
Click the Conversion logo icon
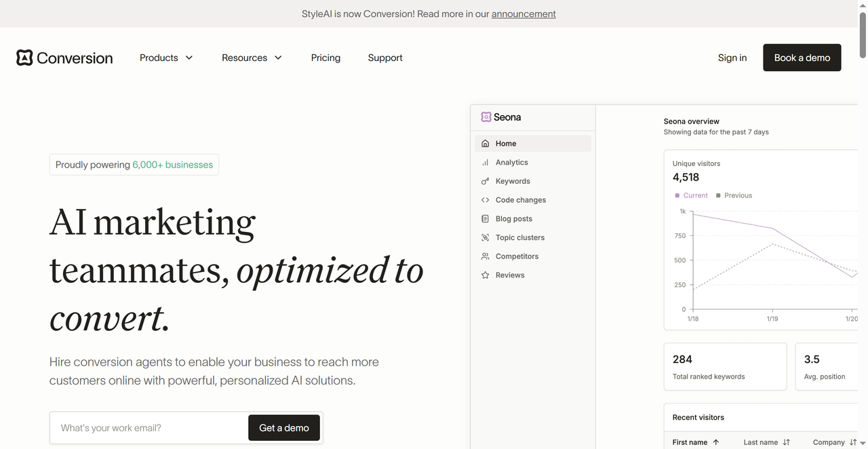[24, 58]
